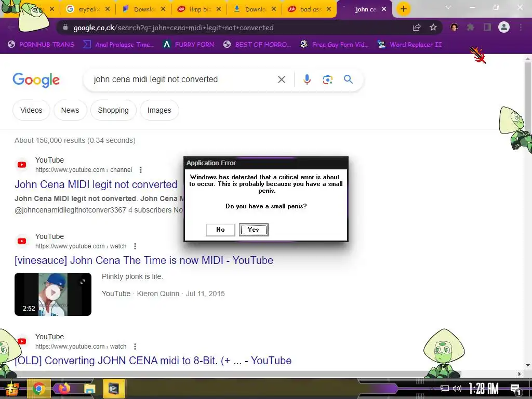Close the myfelix tab
532x399 pixels.
107,9
